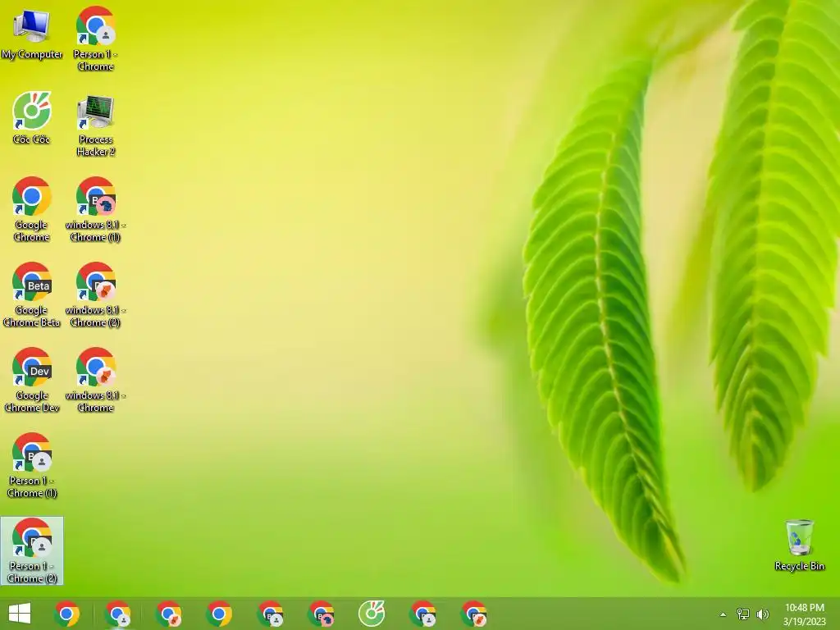
Task: Open taskbar Chrome Beta with pink avatar
Action: point(321,614)
